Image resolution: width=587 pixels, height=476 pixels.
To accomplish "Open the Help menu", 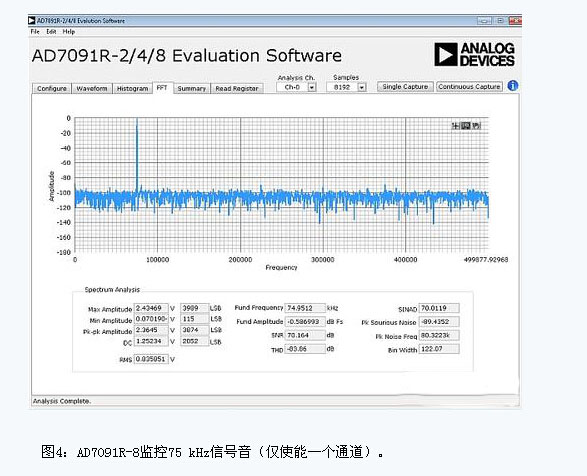I will (x=69, y=32).
